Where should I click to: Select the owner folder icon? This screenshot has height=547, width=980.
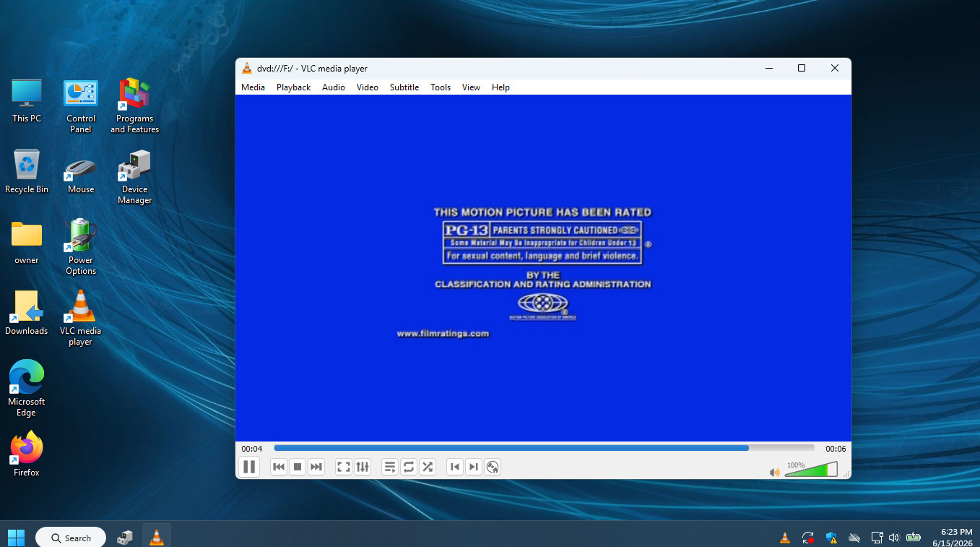point(27,243)
